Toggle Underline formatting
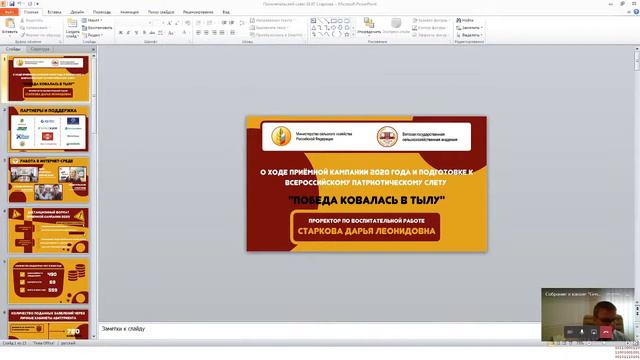The height and width of the screenshot is (360, 640). tap(136, 33)
